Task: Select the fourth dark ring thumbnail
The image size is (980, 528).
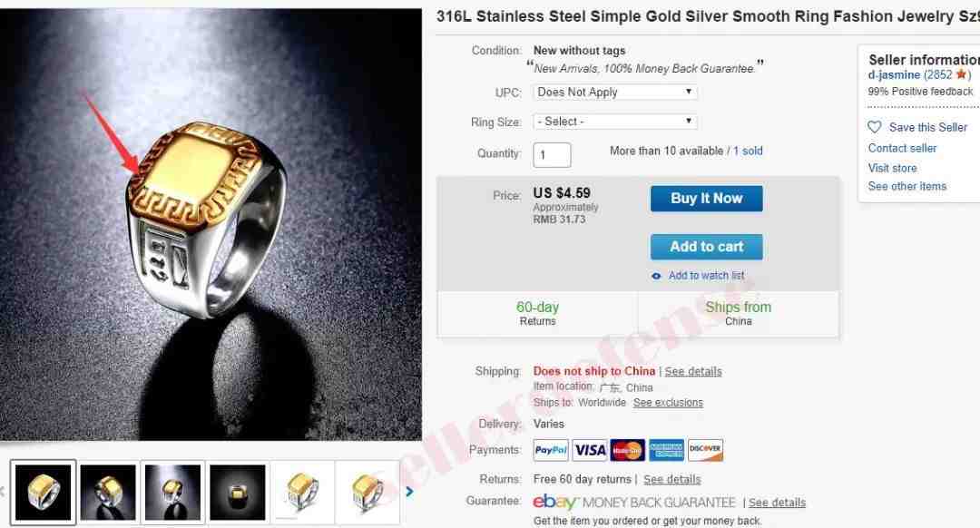Action: tap(238, 493)
